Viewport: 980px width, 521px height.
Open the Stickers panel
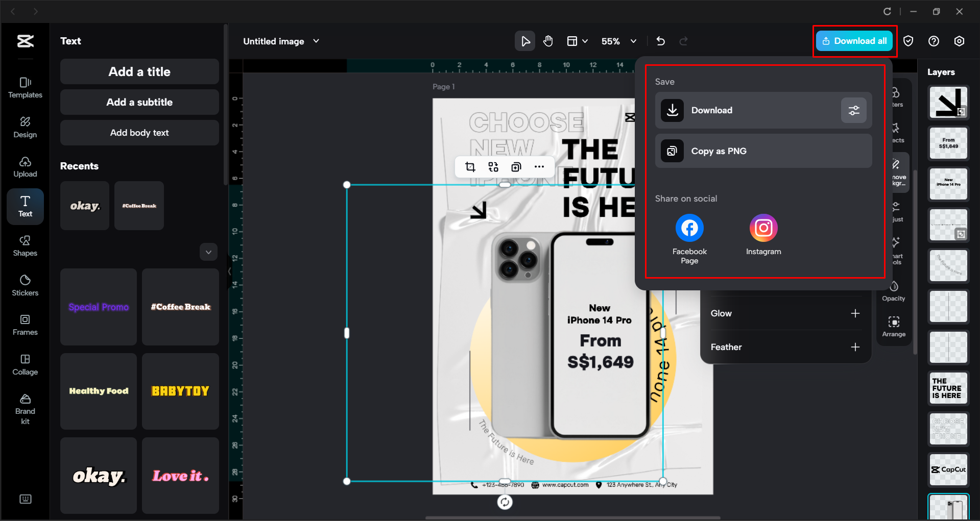[25, 284]
